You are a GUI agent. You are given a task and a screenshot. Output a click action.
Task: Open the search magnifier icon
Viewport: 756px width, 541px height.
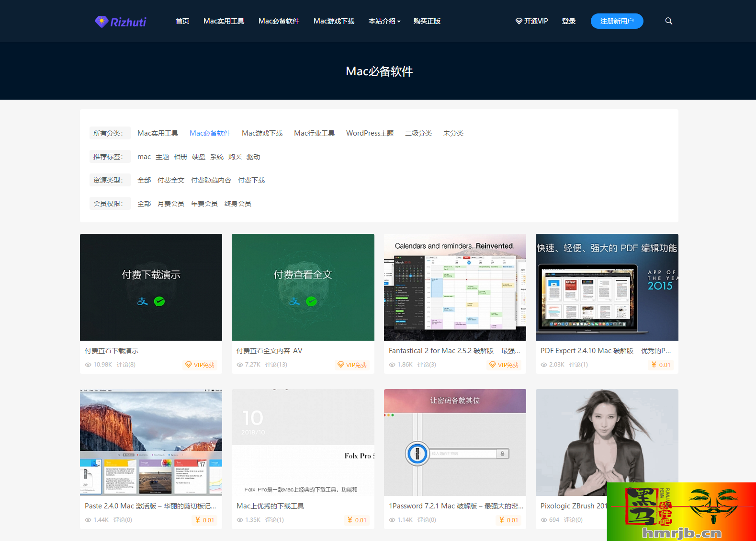click(x=669, y=21)
